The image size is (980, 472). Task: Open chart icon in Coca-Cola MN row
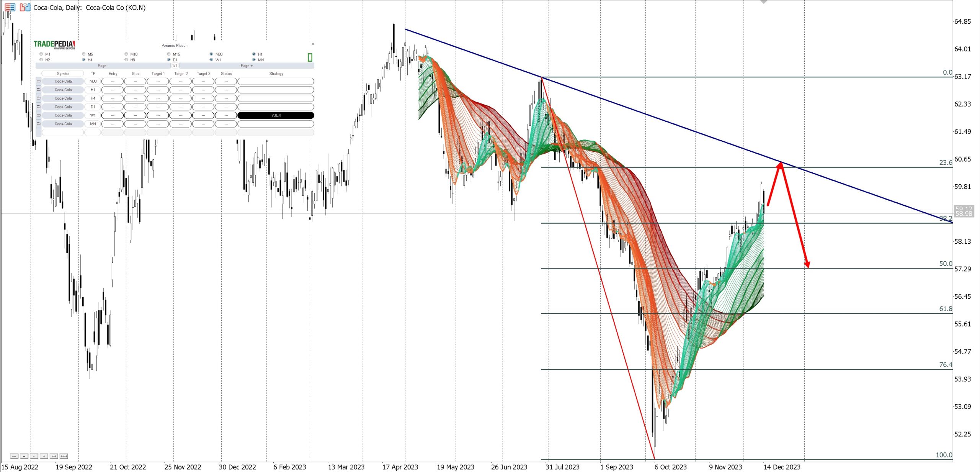[39, 124]
